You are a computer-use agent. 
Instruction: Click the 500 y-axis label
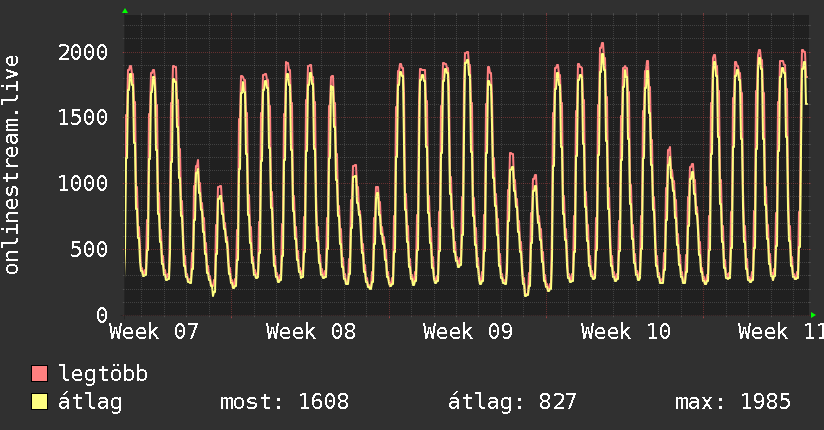tap(89, 249)
